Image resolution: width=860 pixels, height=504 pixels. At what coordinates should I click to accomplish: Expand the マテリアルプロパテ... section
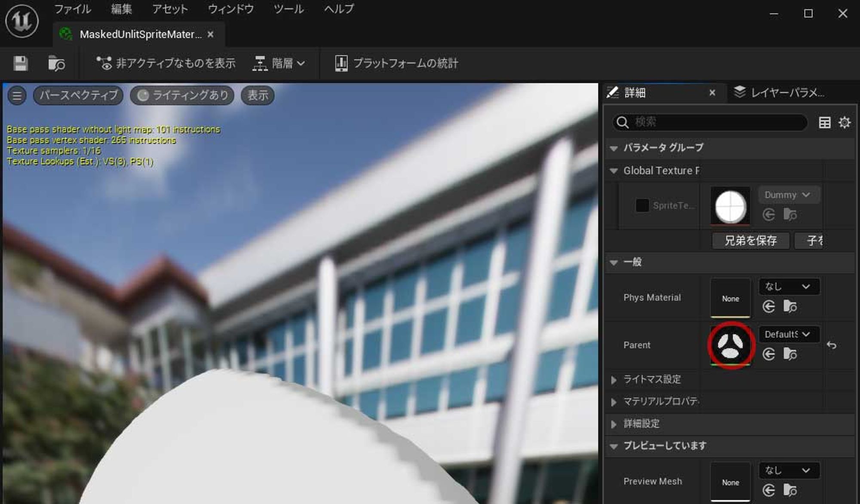[614, 402]
